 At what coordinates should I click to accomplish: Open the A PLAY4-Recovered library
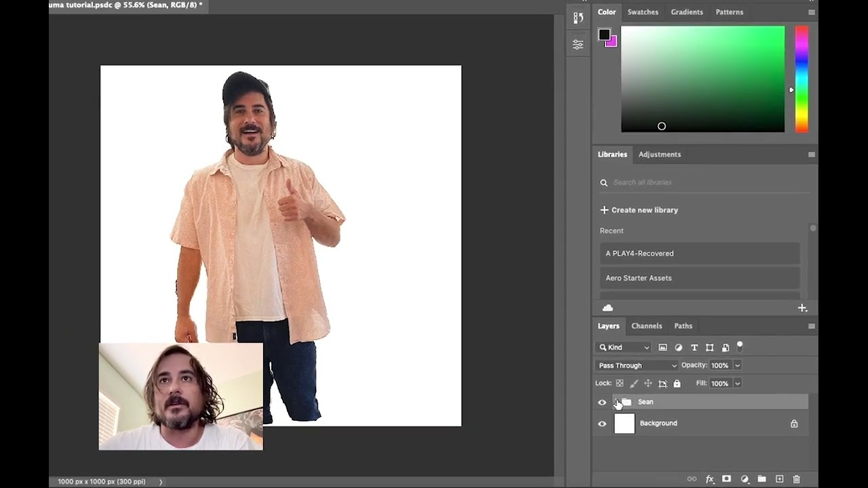(x=700, y=253)
